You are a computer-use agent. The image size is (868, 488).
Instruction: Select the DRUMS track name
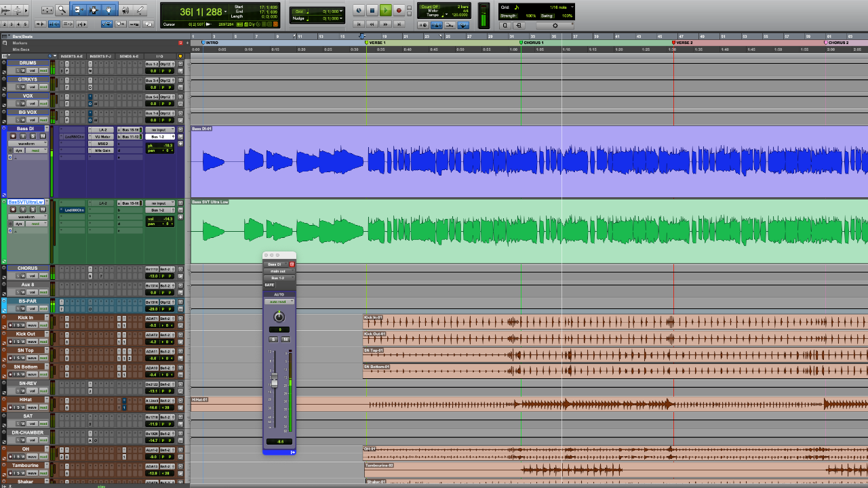[28, 63]
